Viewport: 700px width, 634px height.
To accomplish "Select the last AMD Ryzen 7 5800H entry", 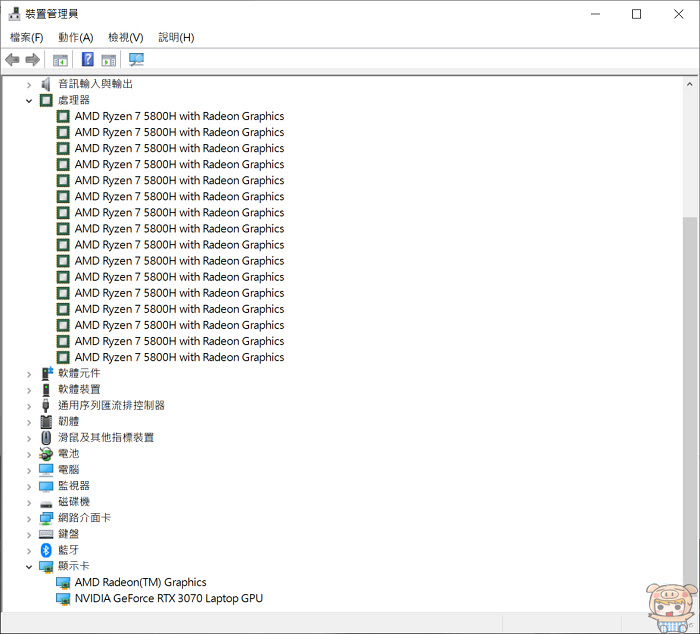I will point(179,357).
